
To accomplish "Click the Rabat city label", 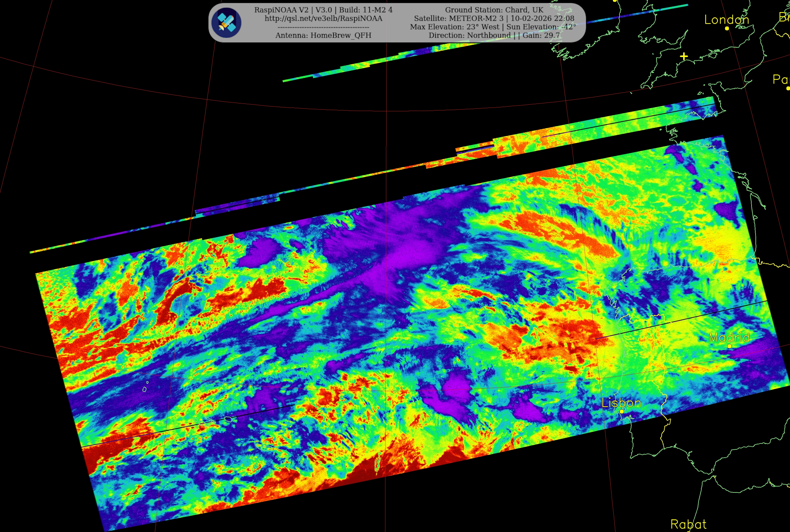I will (689, 524).
